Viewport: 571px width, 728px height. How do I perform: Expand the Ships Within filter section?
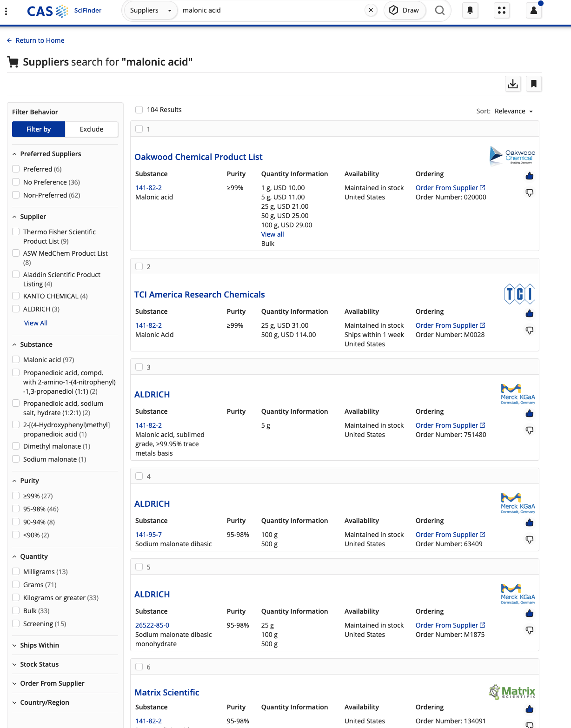tap(40, 645)
